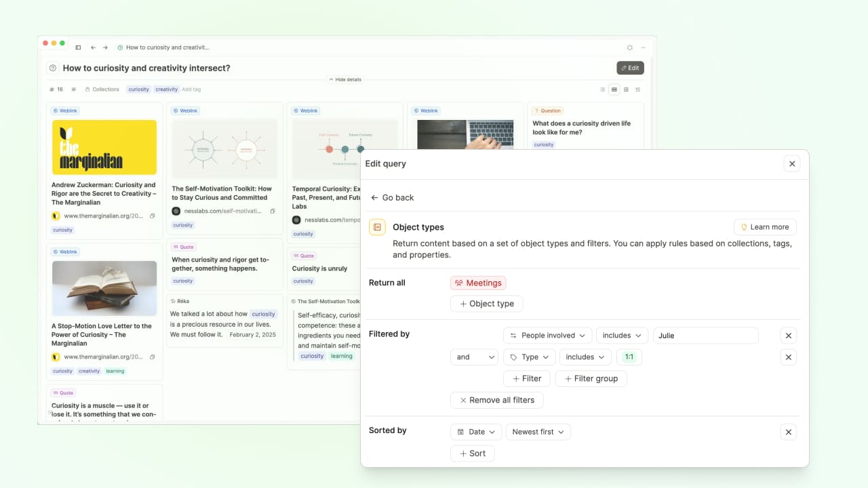
Task: Collapse details with Hide details
Action: pyautogui.click(x=345, y=79)
